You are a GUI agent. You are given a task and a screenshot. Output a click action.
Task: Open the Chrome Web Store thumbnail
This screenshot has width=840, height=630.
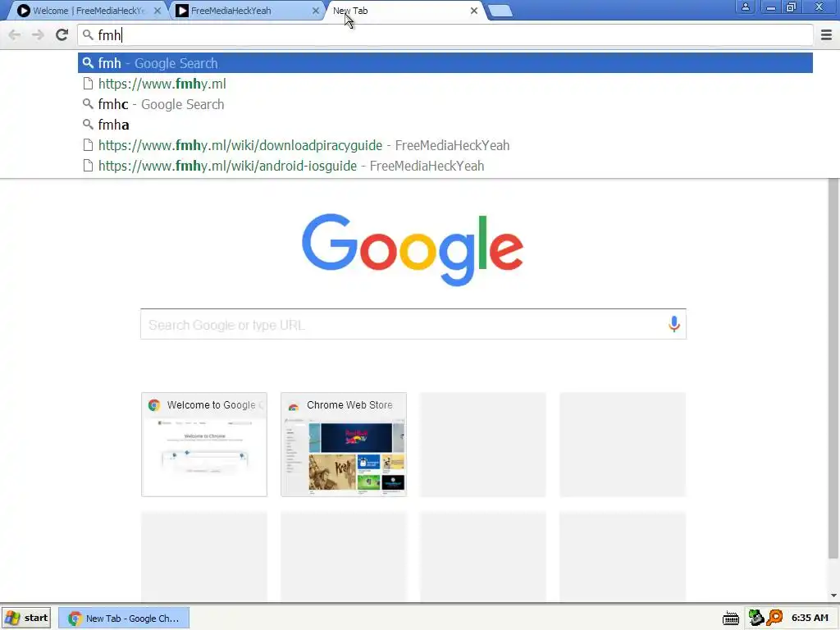point(344,445)
